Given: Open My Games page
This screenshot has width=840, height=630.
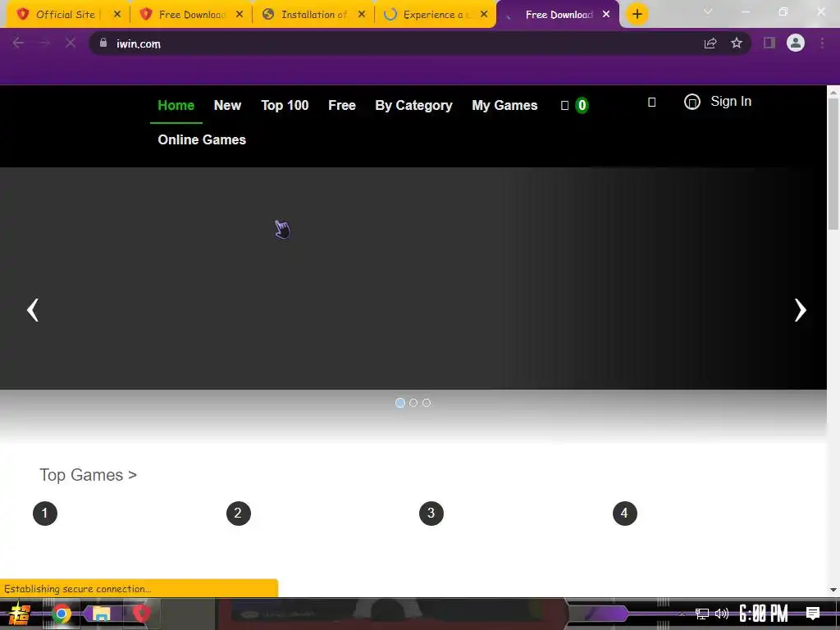Looking at the screenshot, I should [x=504, y=106].
